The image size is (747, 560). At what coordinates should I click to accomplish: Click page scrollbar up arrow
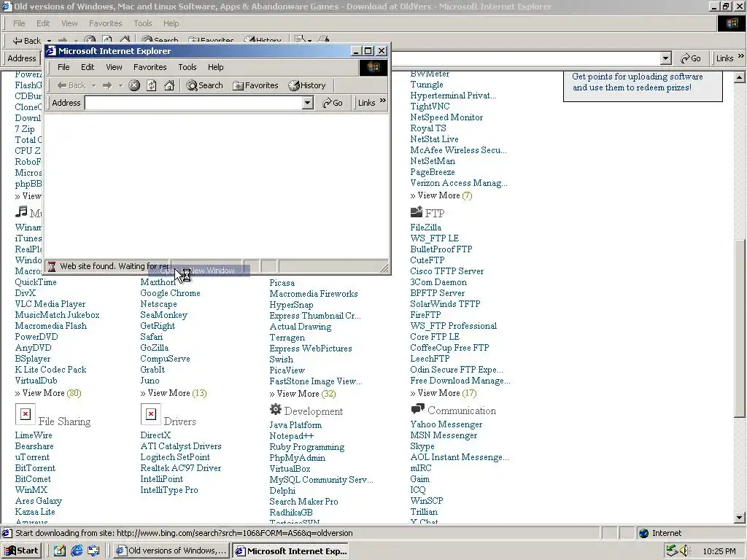(x=740, y=77)
